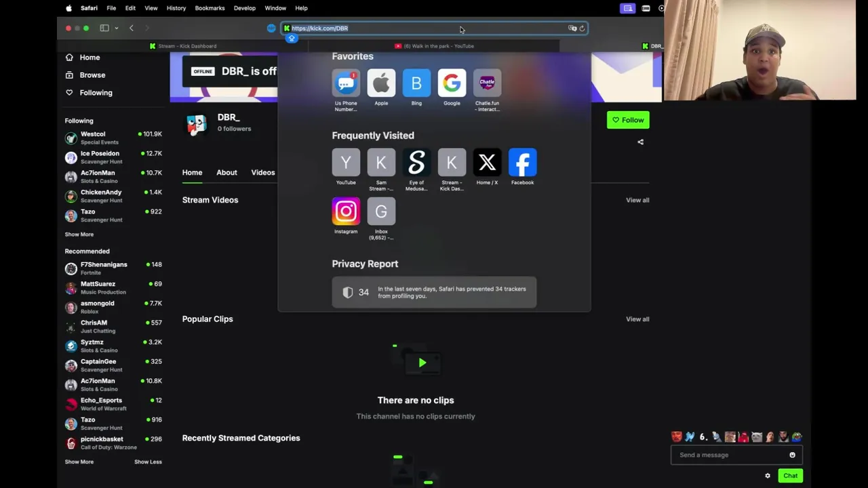
Task: Open Syztmz channel in Recommended
Action: pos(113,346)
